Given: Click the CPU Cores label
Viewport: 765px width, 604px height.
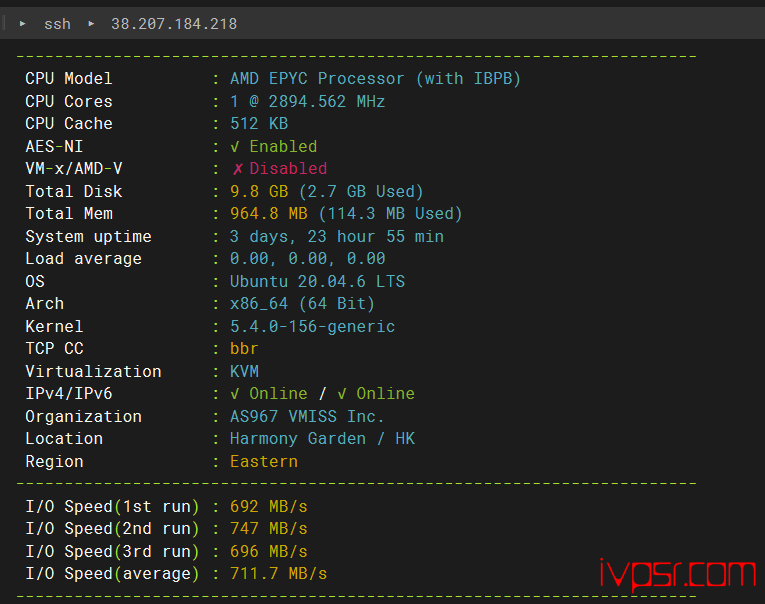Looking at the screenshot, I should click(x=69, y=101).
